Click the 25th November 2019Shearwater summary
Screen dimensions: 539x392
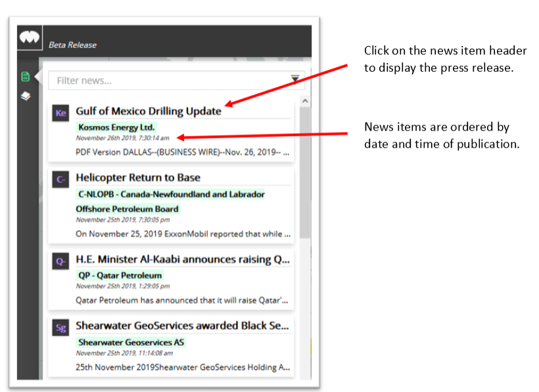183,367
